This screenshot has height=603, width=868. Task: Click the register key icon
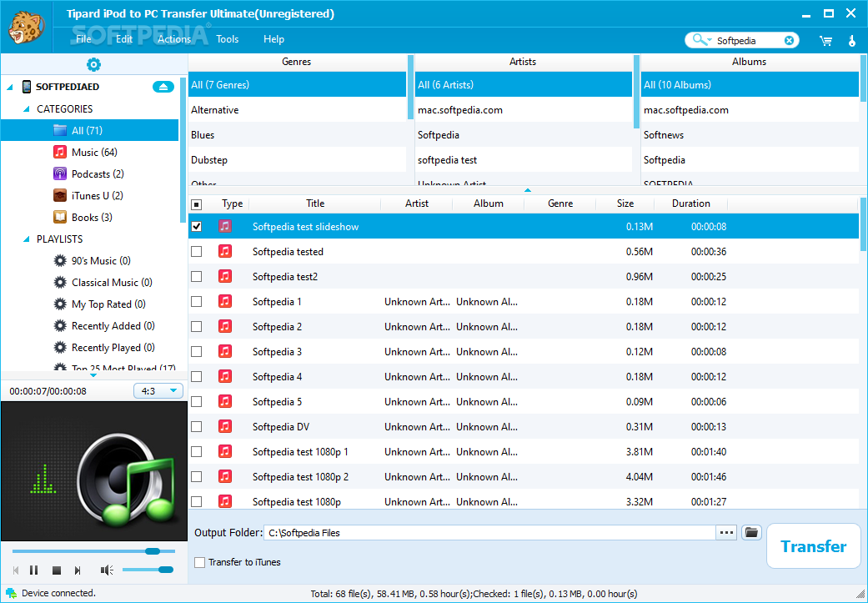pyautogui.click(x=851, y=40)
